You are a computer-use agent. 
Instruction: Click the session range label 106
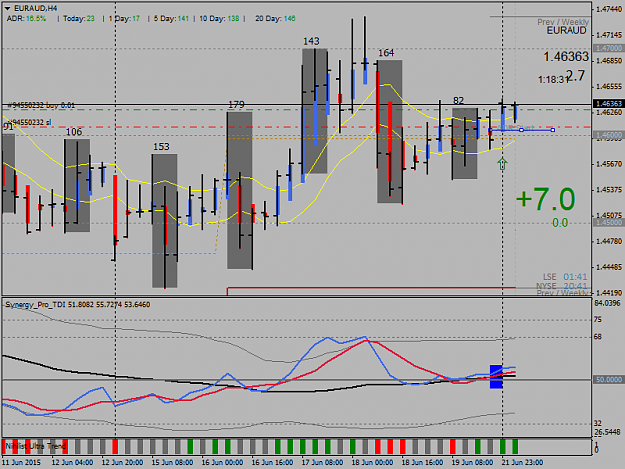[x=74, y=132]
